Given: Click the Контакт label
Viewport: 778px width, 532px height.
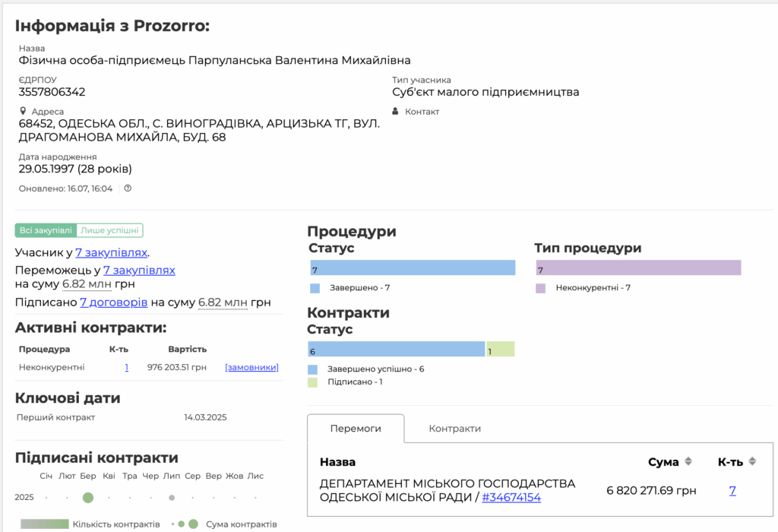Looking at the screenshot, I should [x=422, y=112].
